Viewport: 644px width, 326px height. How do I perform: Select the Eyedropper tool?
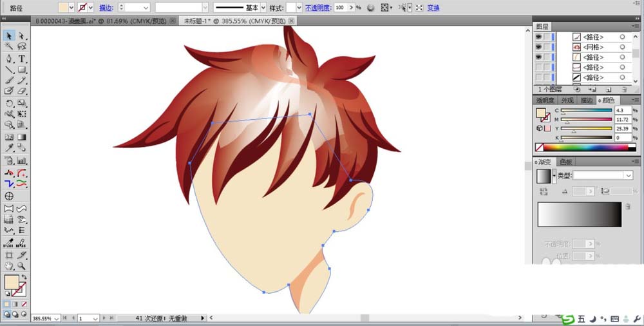(9, 148)
